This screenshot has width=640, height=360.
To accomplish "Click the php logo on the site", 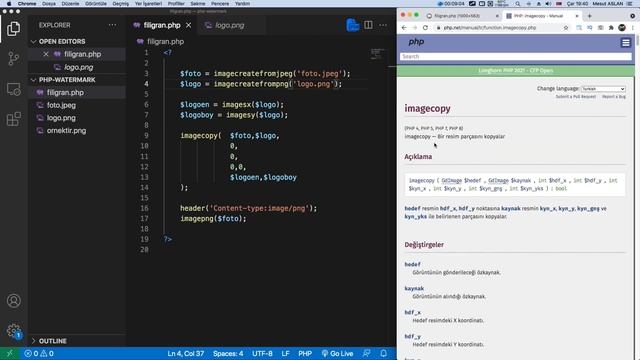I will tap(416, 42).
